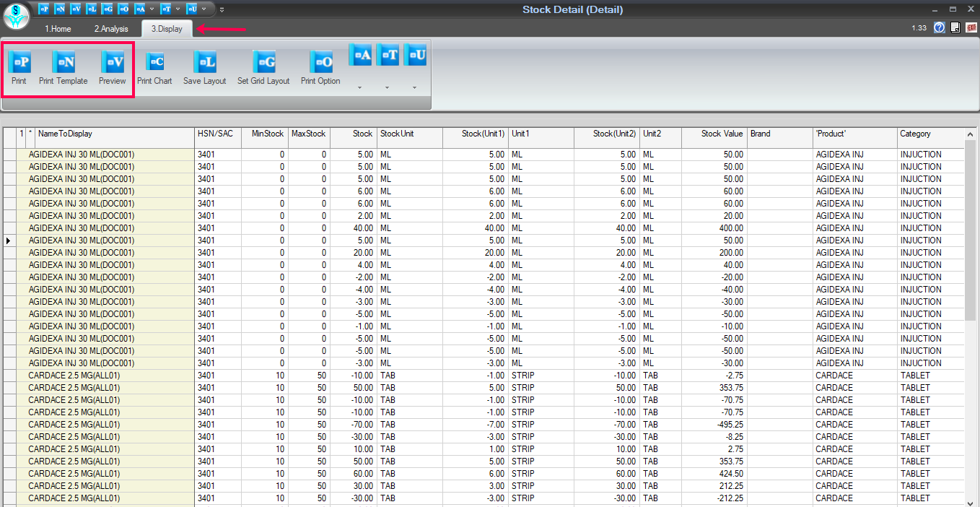Select the 3.Display tab
Viewport: 980px width, 507px height.
(167, 29)
